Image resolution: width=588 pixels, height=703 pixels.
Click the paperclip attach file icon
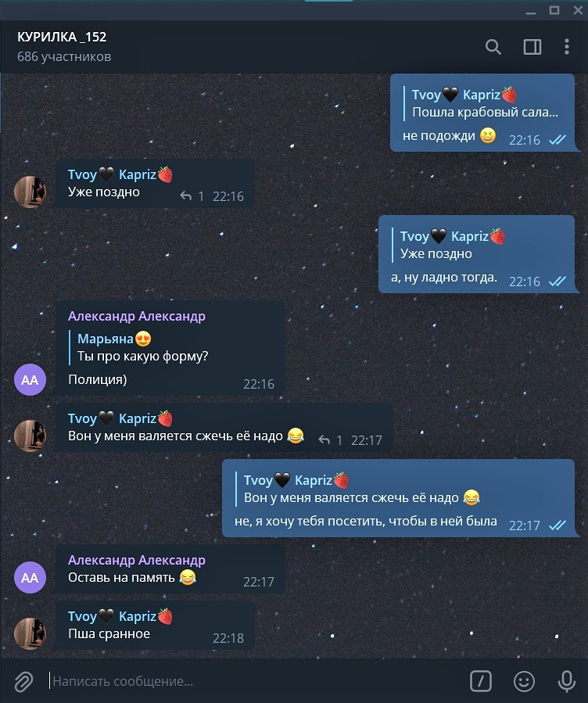coord(23,681)
